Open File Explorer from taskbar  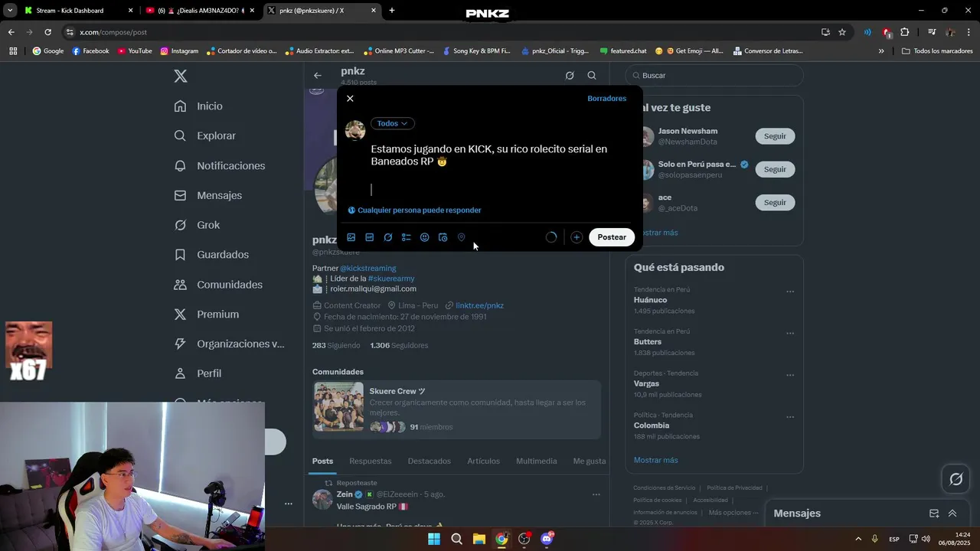(x=479, y=539)
